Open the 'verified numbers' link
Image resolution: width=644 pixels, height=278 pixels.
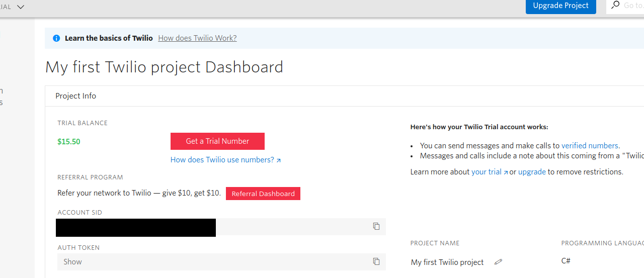[x=590, y=146]
